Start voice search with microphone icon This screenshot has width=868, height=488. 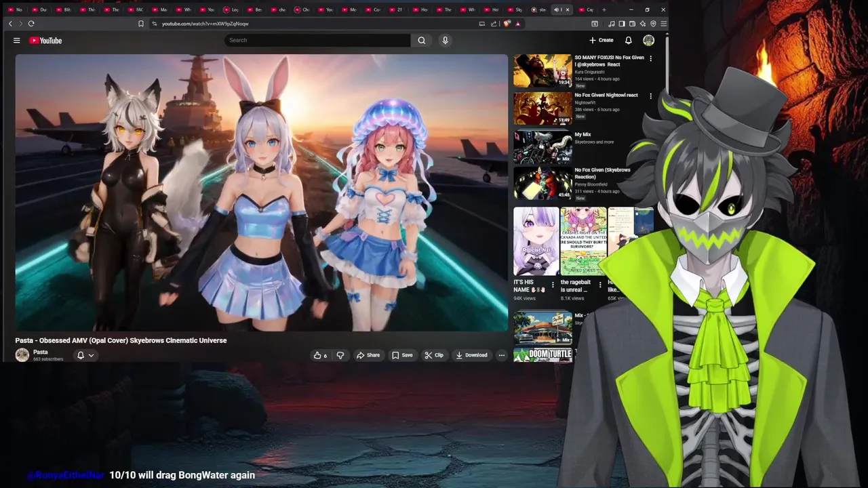445,40
